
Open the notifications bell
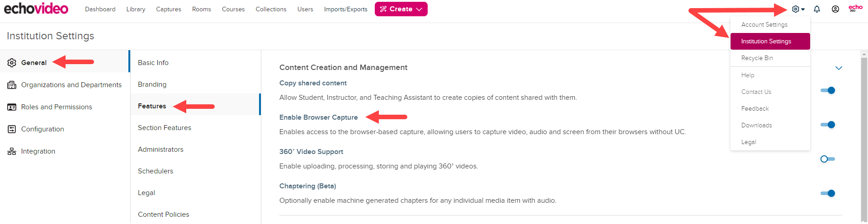pos(817,9)
